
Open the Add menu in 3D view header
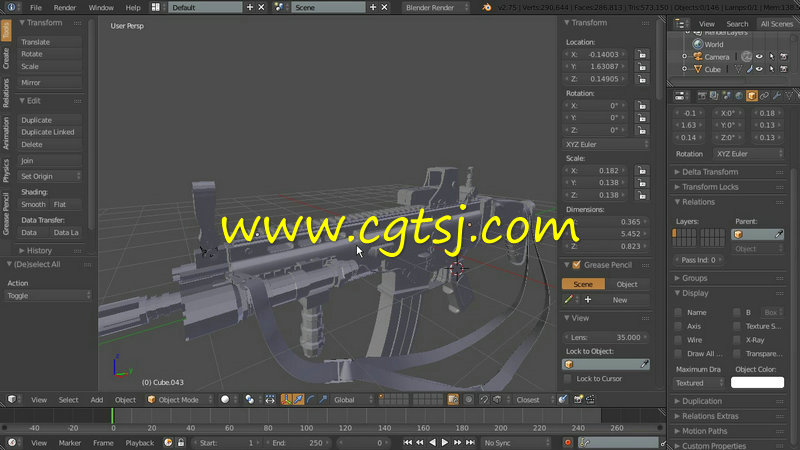pos(97,399)
